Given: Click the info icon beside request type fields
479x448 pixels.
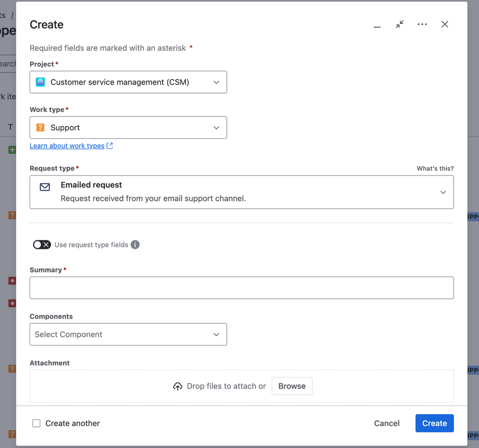Looking at the screenshot, I should click(x=135, y=245).
